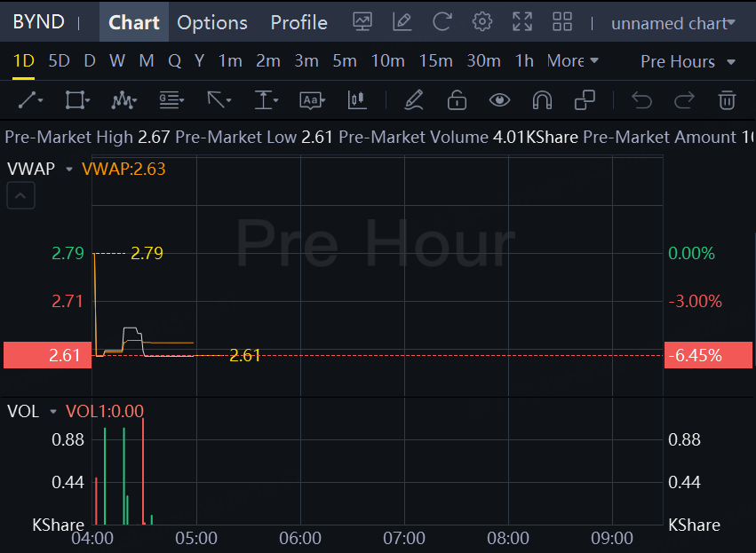Image resolution: width=756 pixels, height=553 pixels.
Task: Switch to 3m interval
Action: [x=306, y=61]
